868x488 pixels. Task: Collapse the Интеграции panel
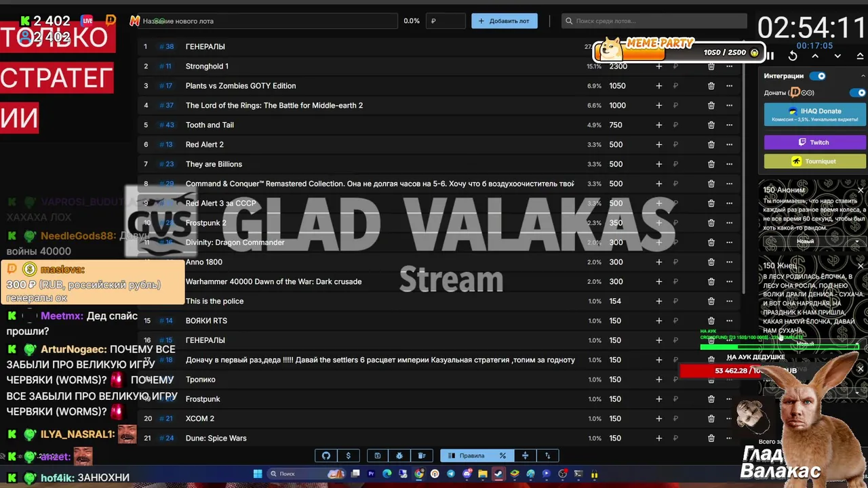coord(863,76)
